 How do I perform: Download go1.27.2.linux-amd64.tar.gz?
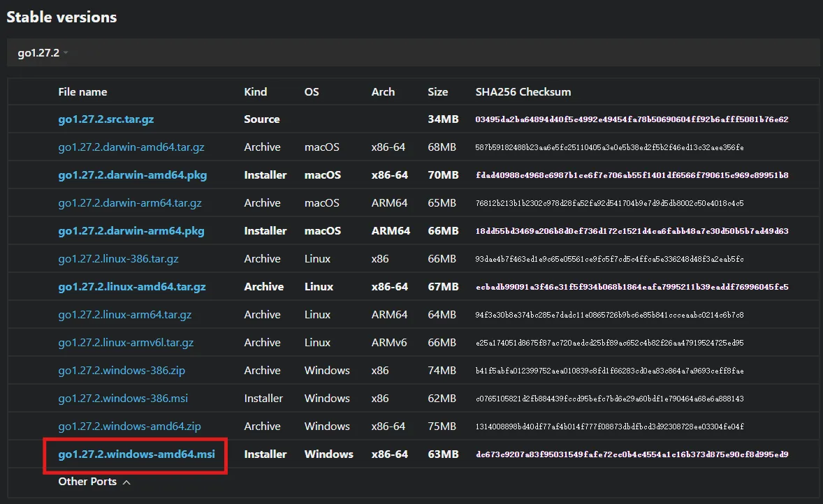point(132,287)
